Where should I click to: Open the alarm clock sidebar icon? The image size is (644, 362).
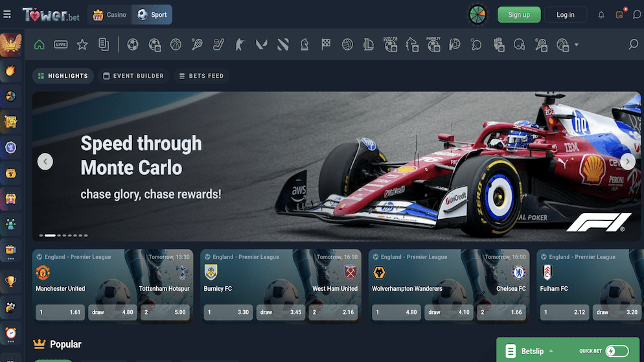(x=10, y=334)
